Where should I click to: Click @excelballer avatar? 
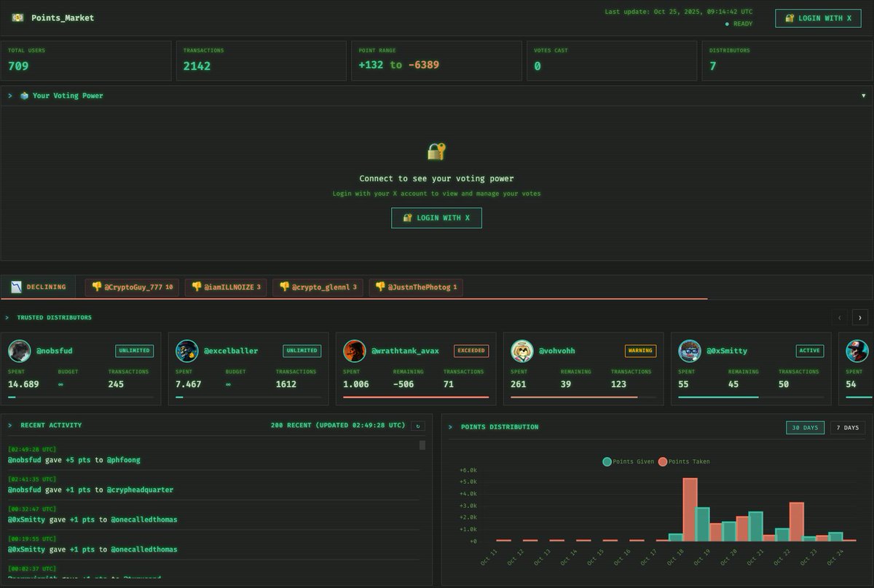click(187, 351)
